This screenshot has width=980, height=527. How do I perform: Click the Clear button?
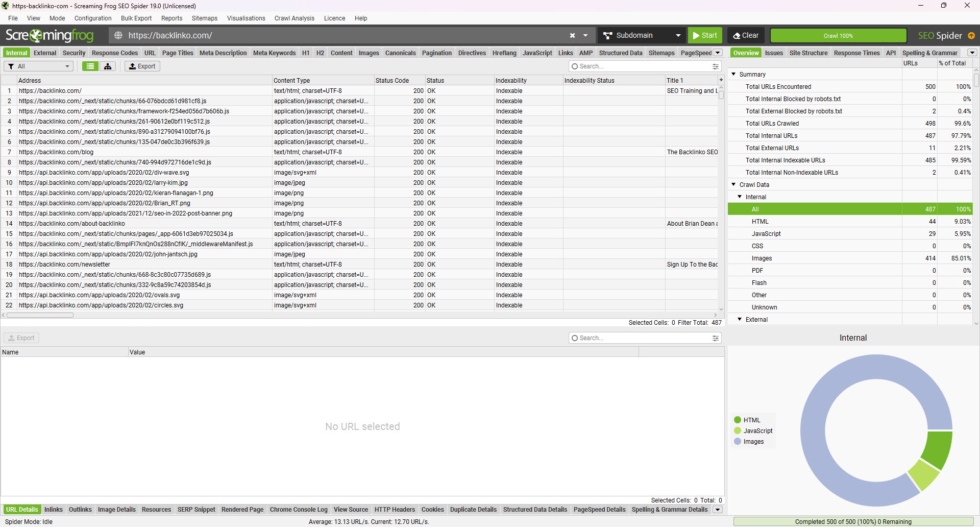746,35
